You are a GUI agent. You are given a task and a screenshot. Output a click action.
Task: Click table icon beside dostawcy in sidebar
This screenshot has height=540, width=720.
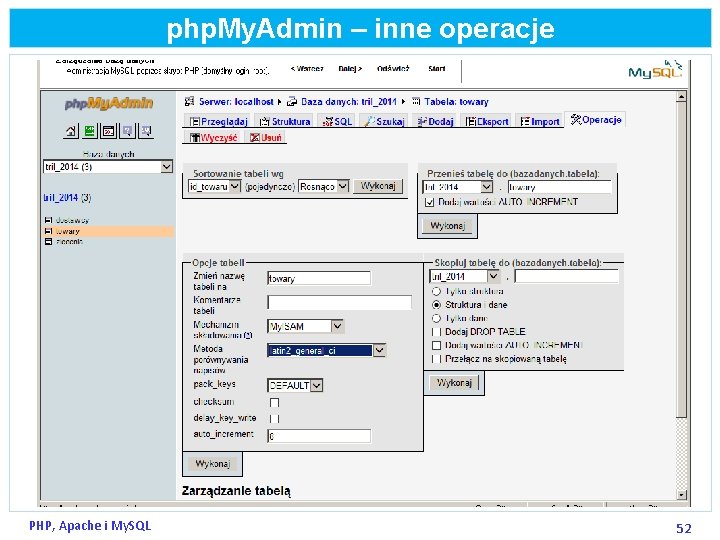[48, 220]
